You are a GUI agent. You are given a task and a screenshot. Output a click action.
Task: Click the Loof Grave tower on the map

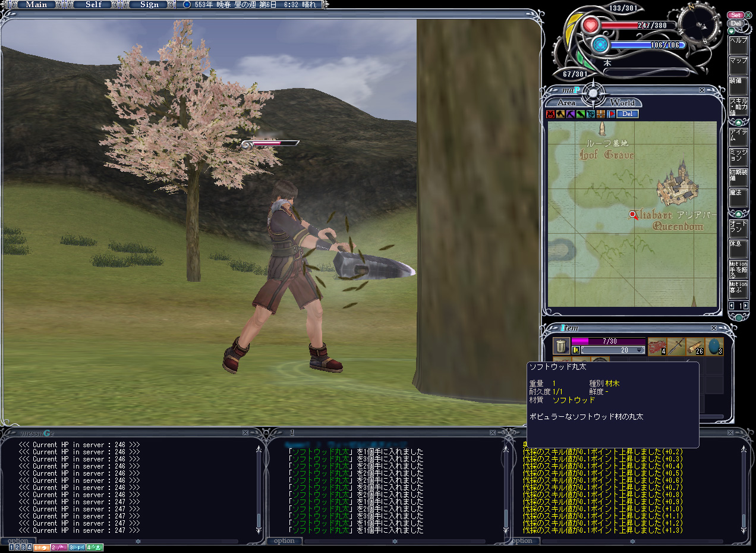pos(602,129)
